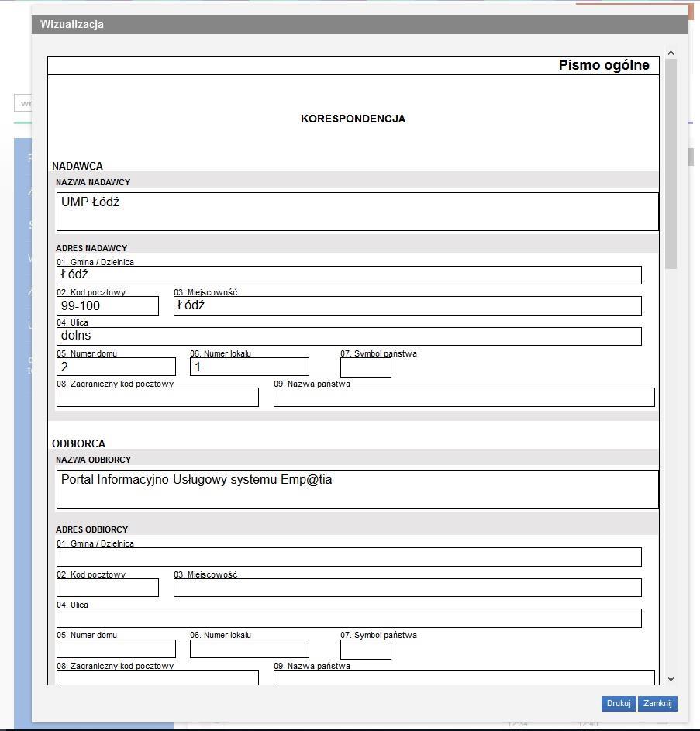
Task: Click recipient Numer domu field
Action: pos(116,649)
